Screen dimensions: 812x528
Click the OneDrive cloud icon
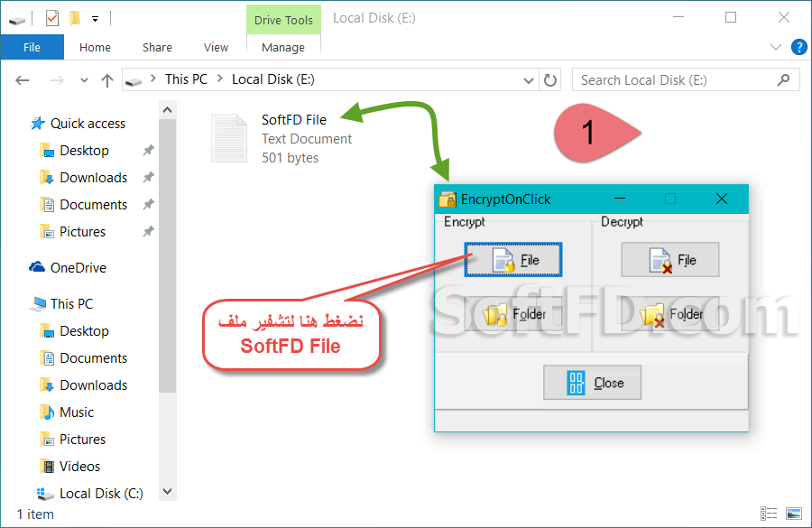click(x=37, y=267)
